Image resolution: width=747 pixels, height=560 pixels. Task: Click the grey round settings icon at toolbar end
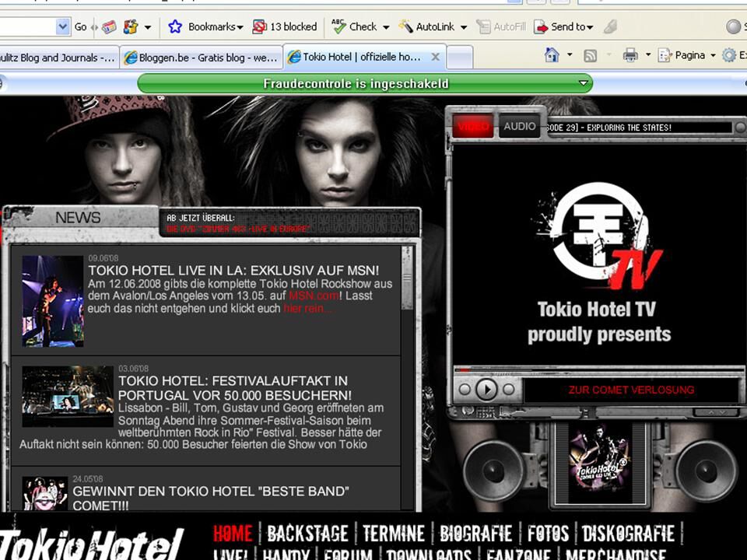point(733,26)
